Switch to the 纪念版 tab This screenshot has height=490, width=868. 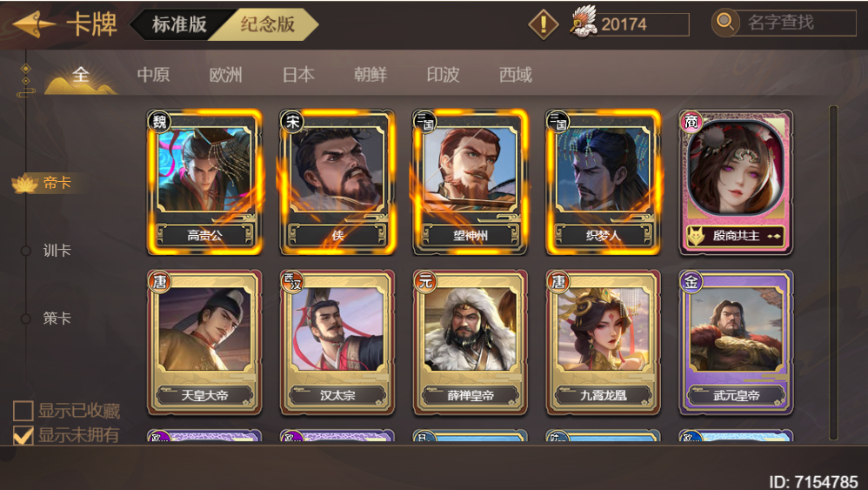(x=268, y=24)
